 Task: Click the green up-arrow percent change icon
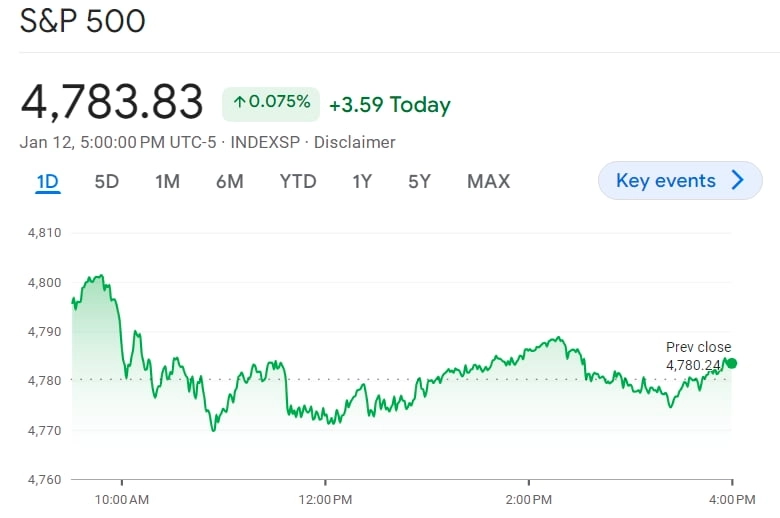click(240, 102)
